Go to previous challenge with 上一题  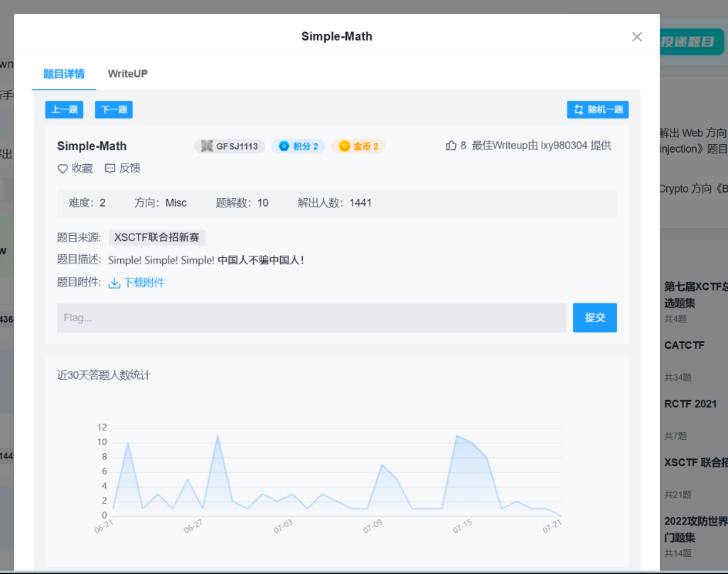[64, 109]
